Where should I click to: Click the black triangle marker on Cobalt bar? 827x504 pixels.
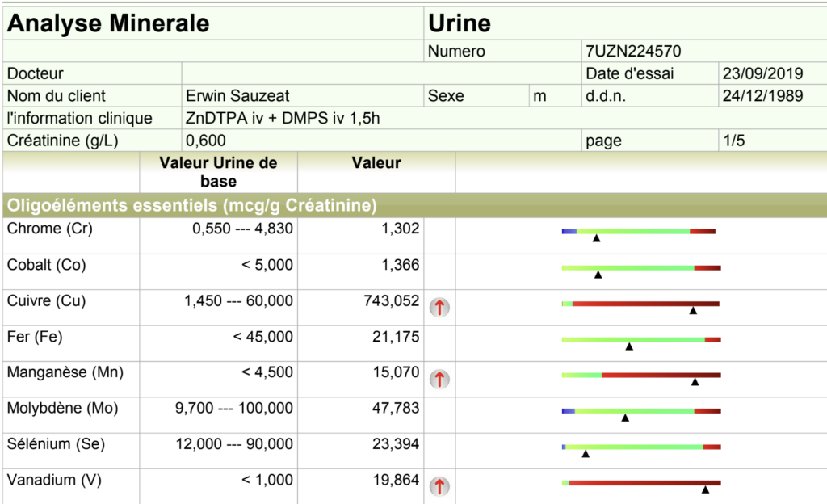(x=598, y=275)
